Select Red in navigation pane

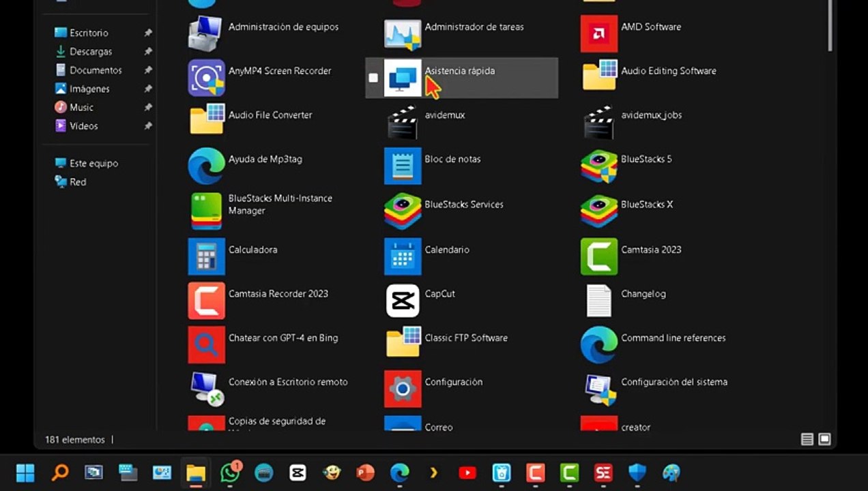[x=78, y=182]
